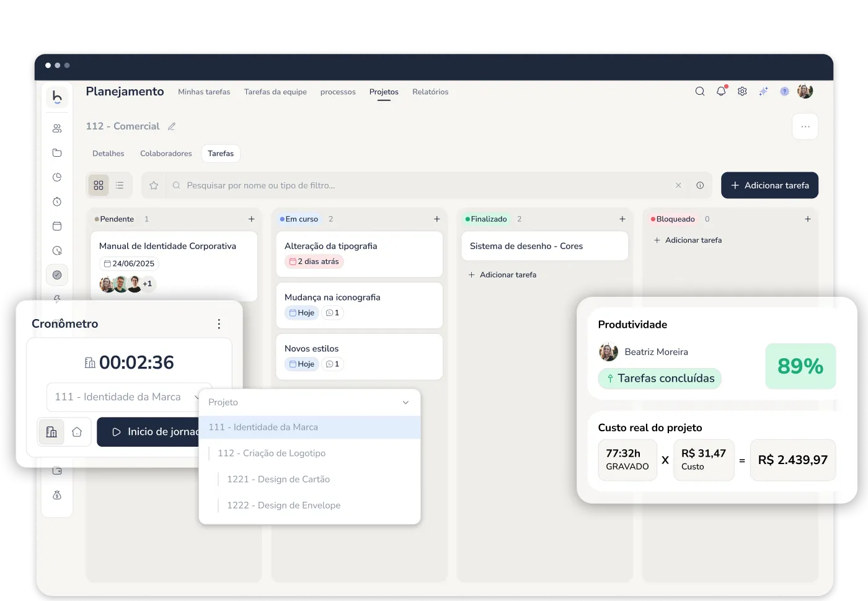This screenshot has height=601, width=868.
Task: Collapse the Projeto dropdown chevron
Action: 405,403
